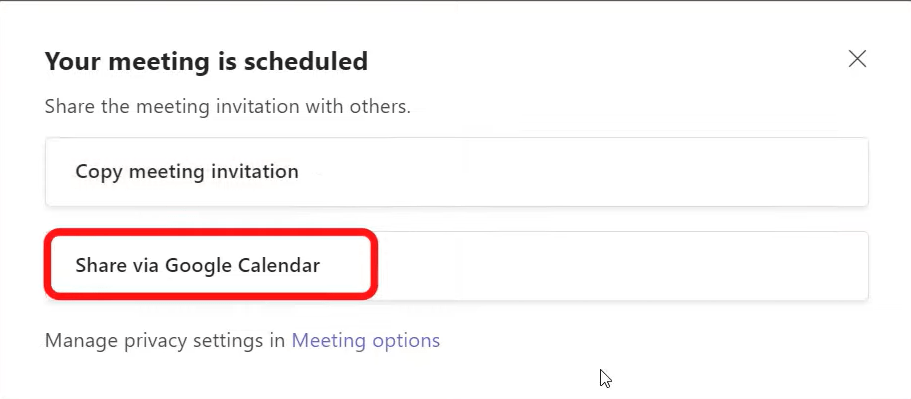Go to Meeting options for privacy settings
Image resolution: width=911 pixels, height=399 pixels.
click(x=365, y=340)
